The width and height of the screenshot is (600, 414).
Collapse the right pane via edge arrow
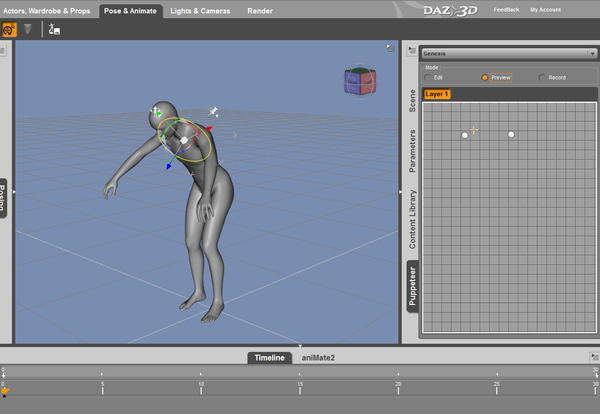tap(400, 192)
